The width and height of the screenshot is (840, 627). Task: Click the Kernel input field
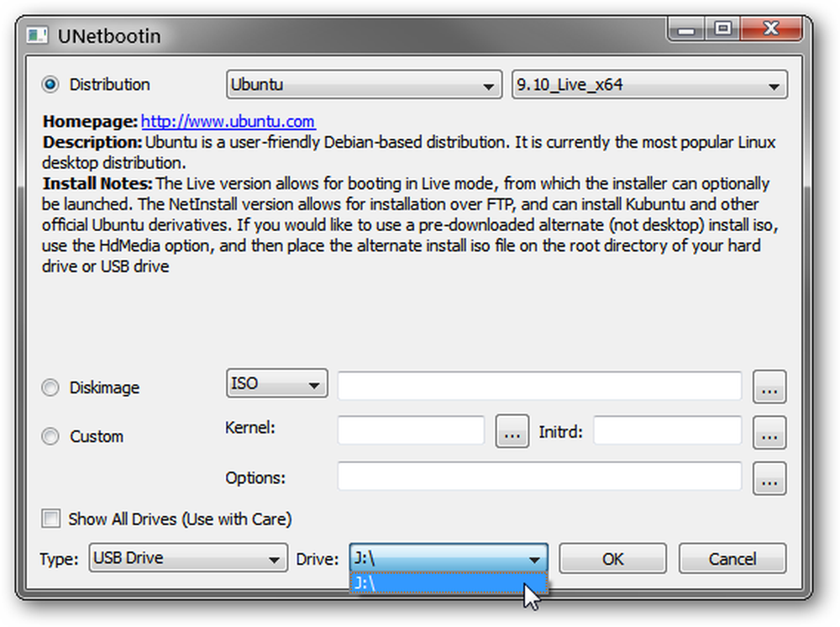tap(411, 430)
